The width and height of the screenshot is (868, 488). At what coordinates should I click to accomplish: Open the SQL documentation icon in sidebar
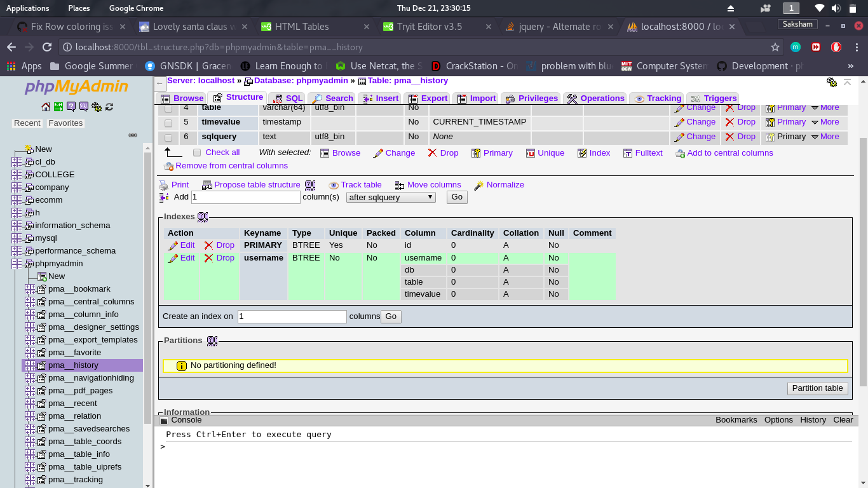[x=84, y=107]
